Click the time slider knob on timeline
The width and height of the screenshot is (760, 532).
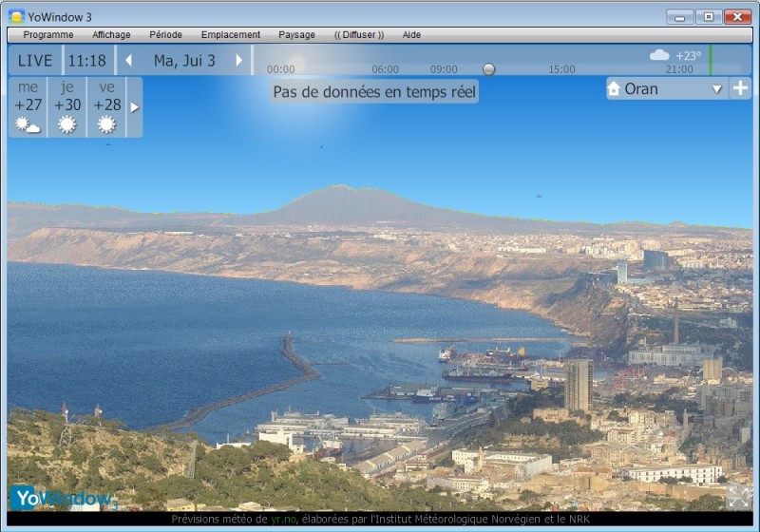489,69
